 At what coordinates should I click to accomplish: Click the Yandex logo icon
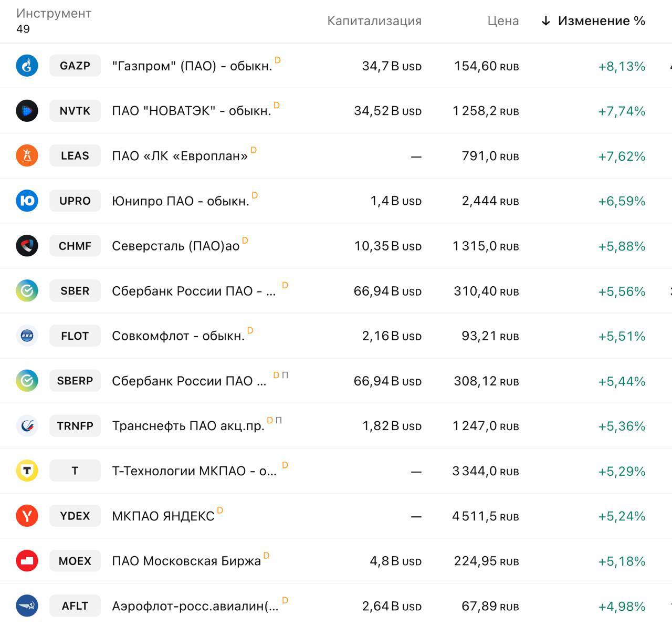pos(27,516)
